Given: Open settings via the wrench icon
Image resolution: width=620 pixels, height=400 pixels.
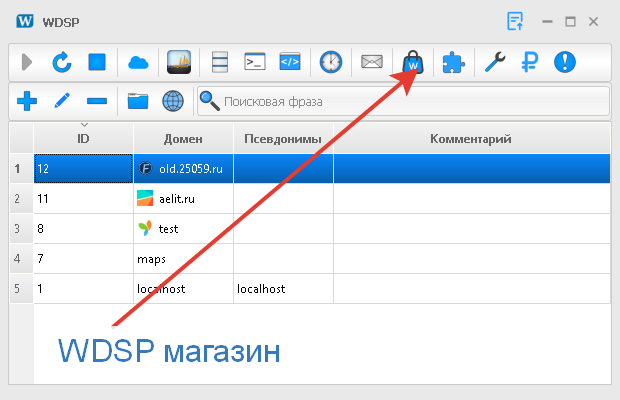Looking at the screenshot, I should tap(495, 62).
